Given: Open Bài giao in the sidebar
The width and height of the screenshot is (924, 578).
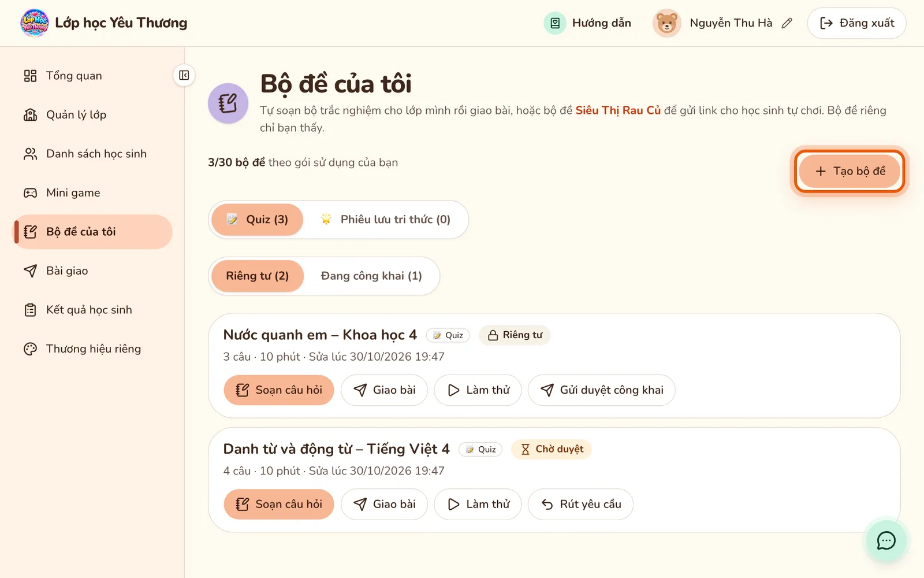Looking at the screenshot, I should [92, 271].
